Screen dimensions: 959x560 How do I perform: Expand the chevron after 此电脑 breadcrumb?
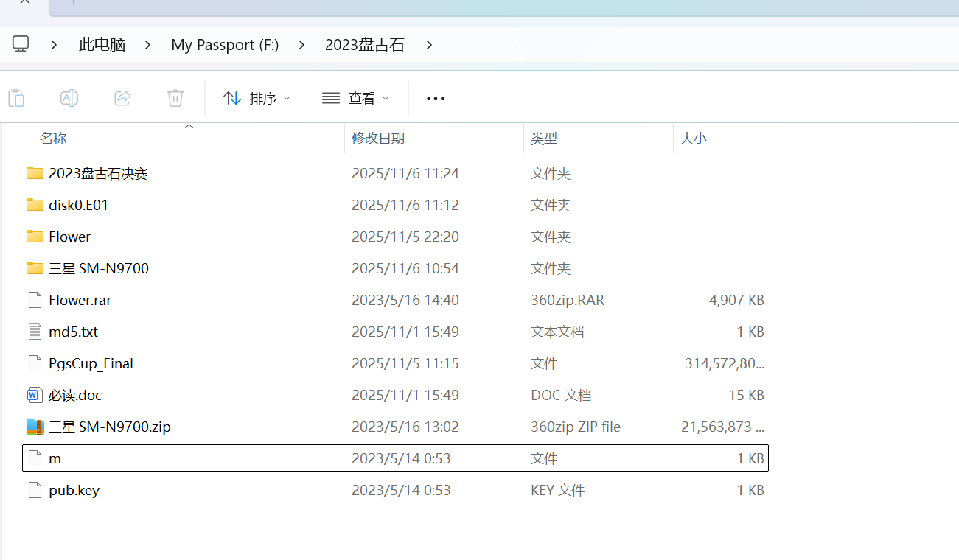click(148, 45)
